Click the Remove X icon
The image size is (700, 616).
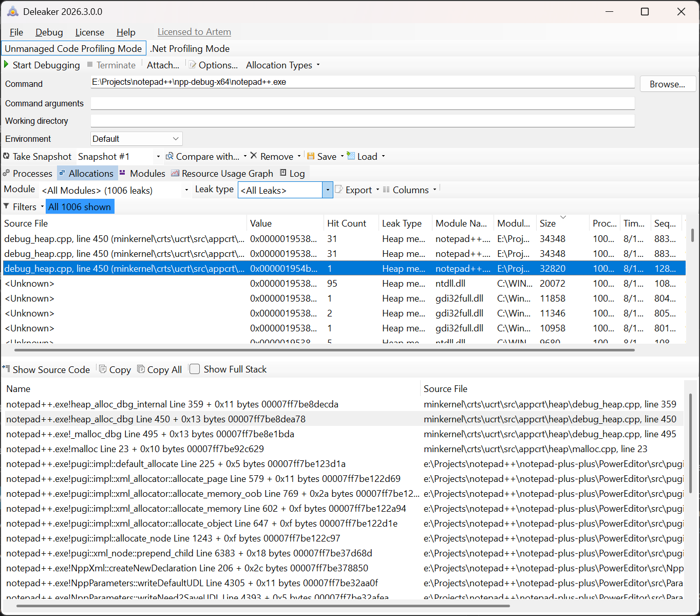click(x=253, y=155)
